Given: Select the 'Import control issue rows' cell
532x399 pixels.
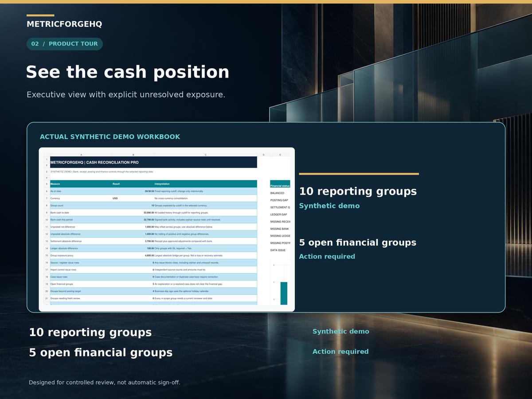Looking at the screenshot, I should tap(81, 270).
